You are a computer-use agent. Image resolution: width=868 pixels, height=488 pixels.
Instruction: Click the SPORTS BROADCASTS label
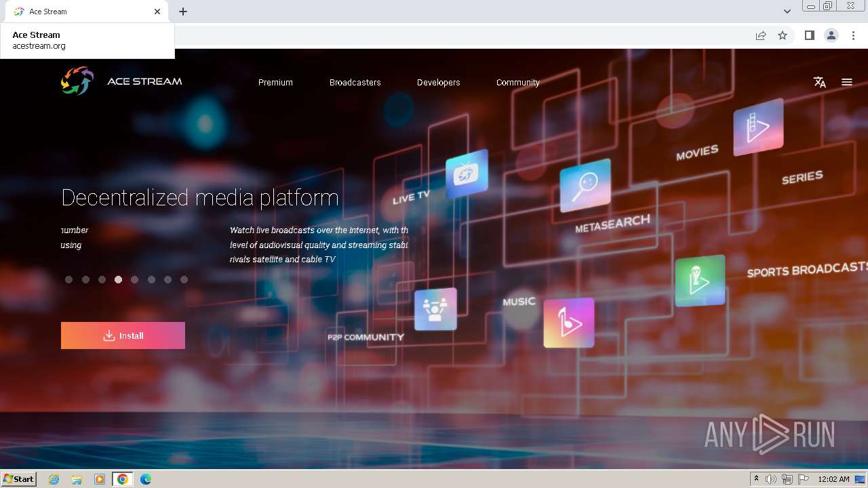[808, 269]
